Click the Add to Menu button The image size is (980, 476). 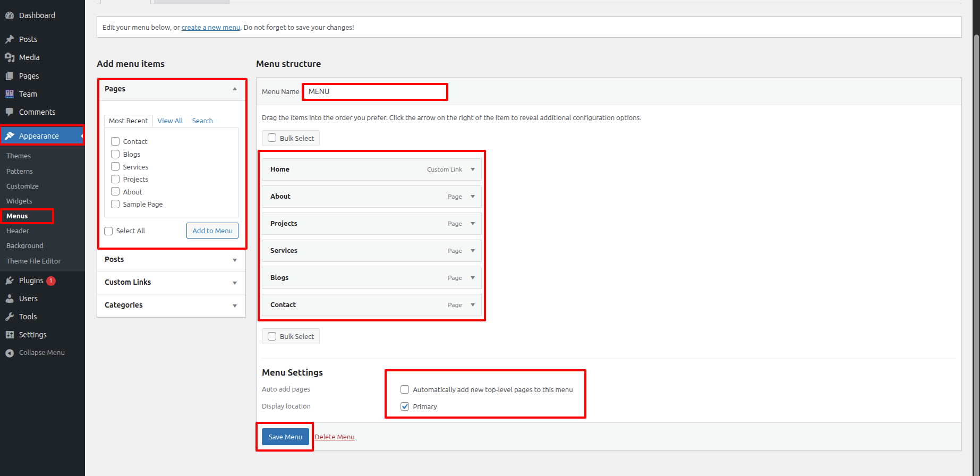click(212, 231)
